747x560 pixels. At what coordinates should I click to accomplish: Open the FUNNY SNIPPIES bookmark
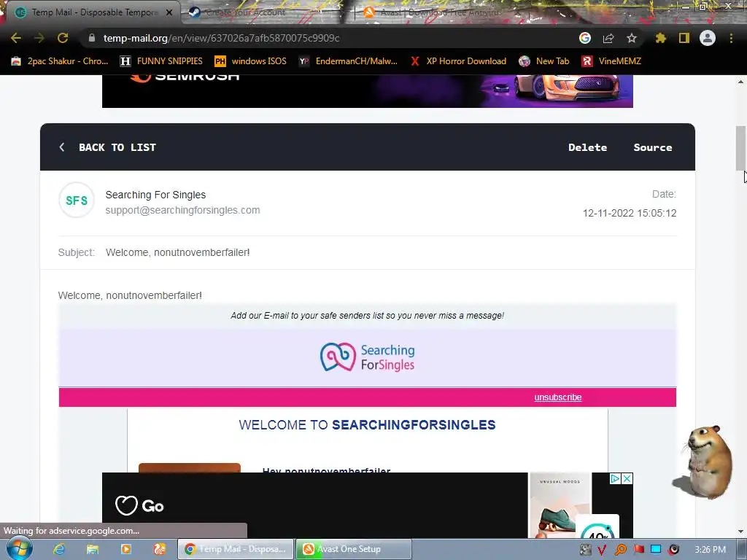161,61
